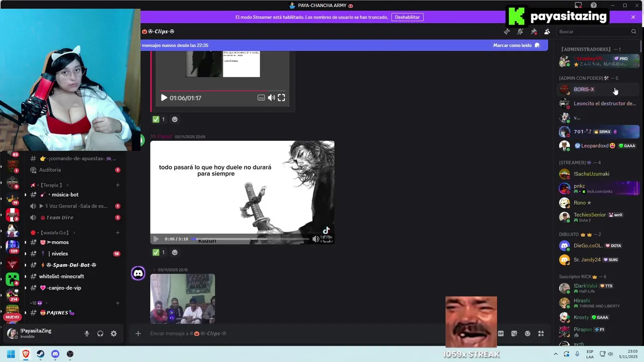Open the apps launcher icon in chat bar
The height and width of the screenshot is (362, 644).
(541, 333)
